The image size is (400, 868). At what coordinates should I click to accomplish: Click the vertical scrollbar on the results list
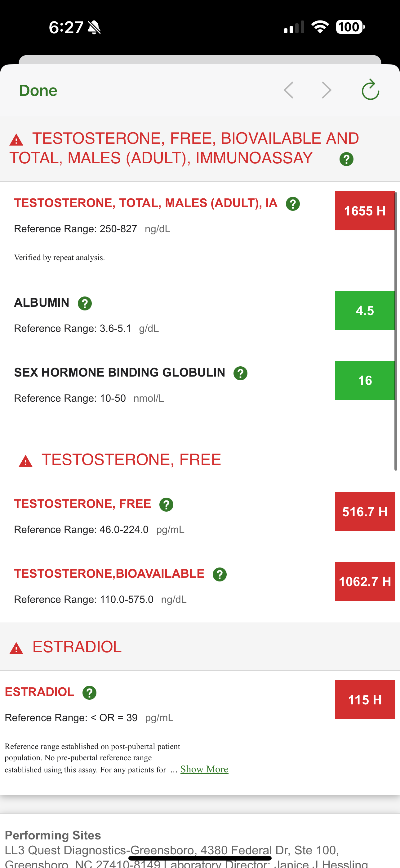[396, 330]
